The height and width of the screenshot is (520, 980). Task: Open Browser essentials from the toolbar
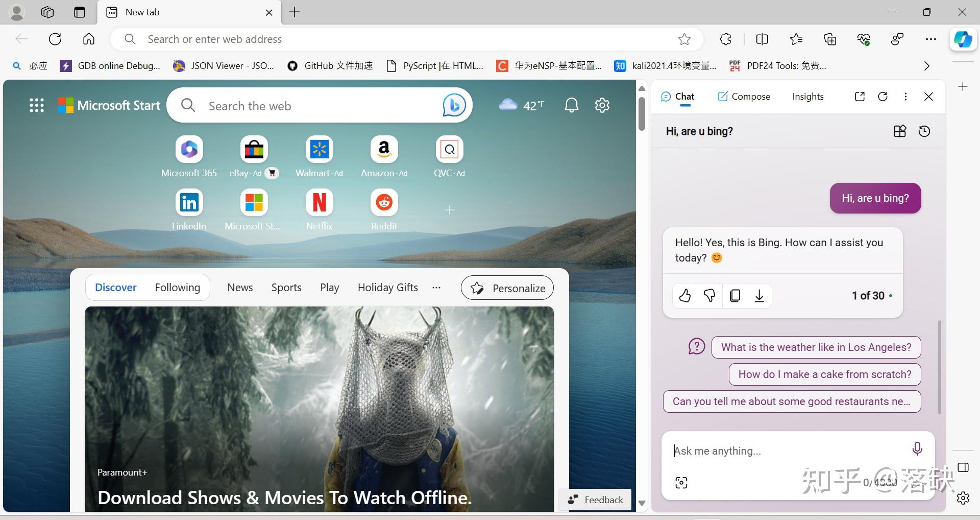point(863,39)
